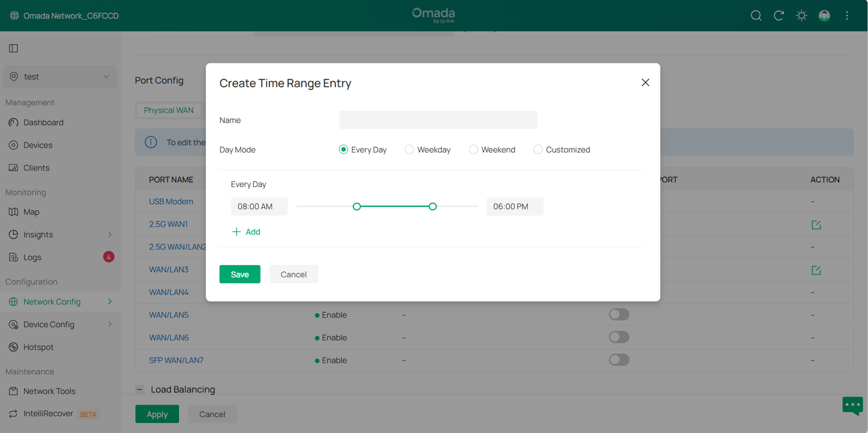Choose the Customized day mode option
The width and height of the screenshot is (868, 433).
[537, 149]
